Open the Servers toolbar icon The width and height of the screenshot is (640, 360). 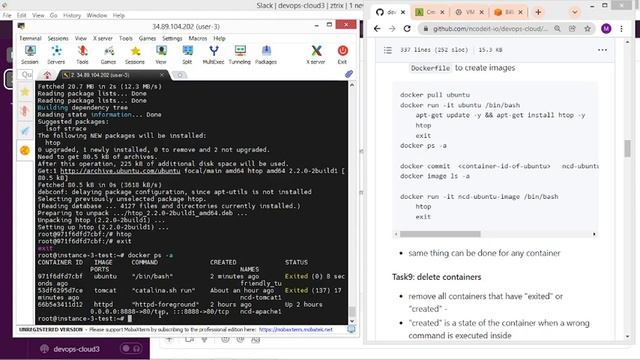pos(56,55)
